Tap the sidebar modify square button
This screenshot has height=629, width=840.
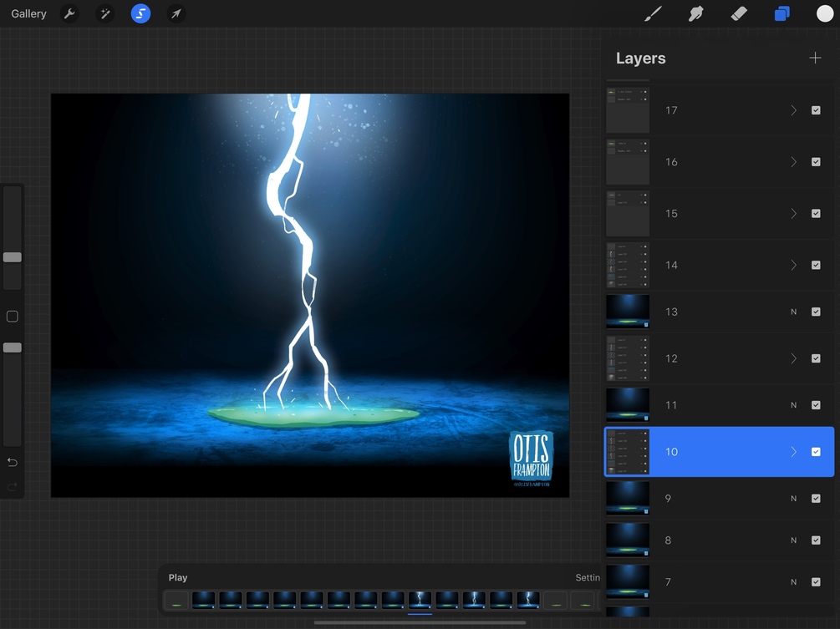coord(13,317)
